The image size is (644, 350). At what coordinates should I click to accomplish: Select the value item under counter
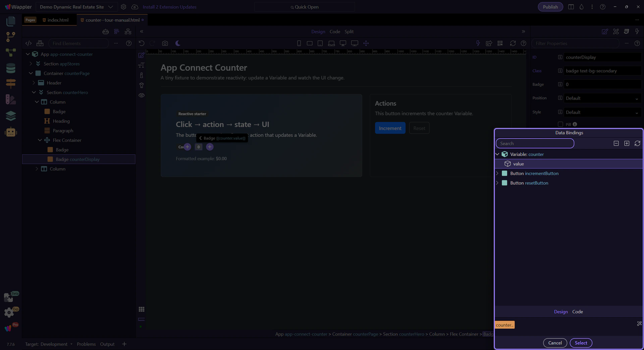click(x=518, y=164)
